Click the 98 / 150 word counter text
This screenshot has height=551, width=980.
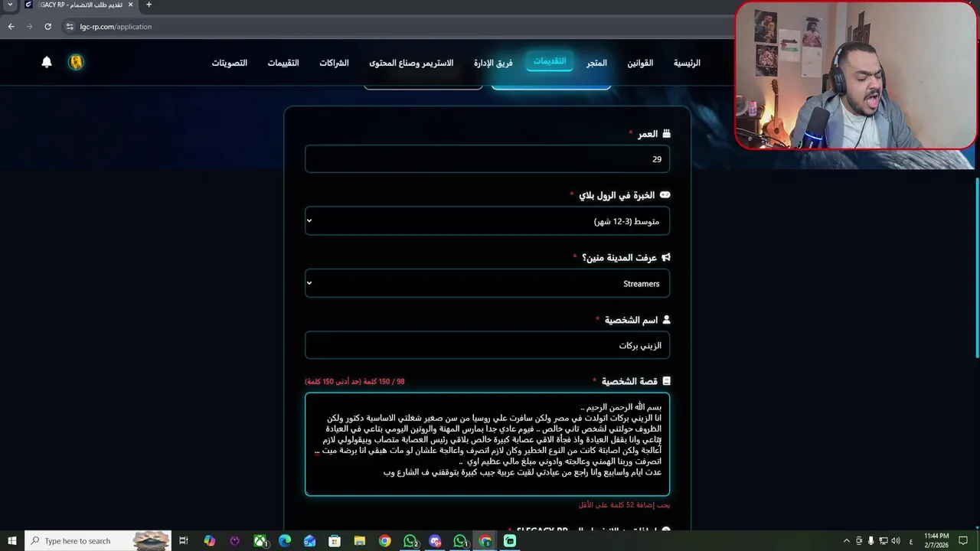click(x=354, y=381)
